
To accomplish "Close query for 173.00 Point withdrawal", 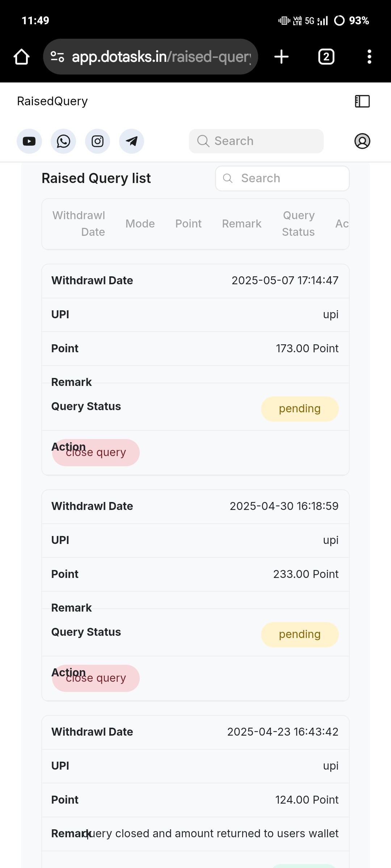I will point(96,452).
